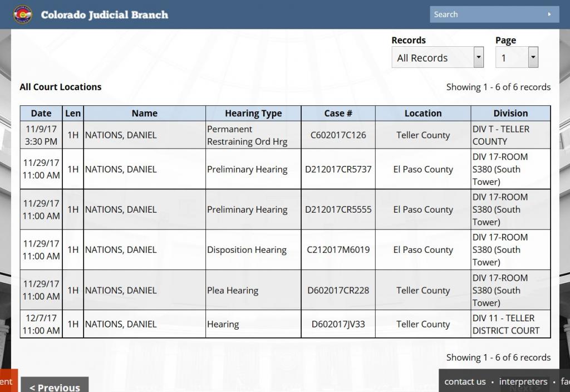The height and width of the screenshot is (392, 570).
Task: Expand the Page number dropdown
Action: tap(517, 57)
